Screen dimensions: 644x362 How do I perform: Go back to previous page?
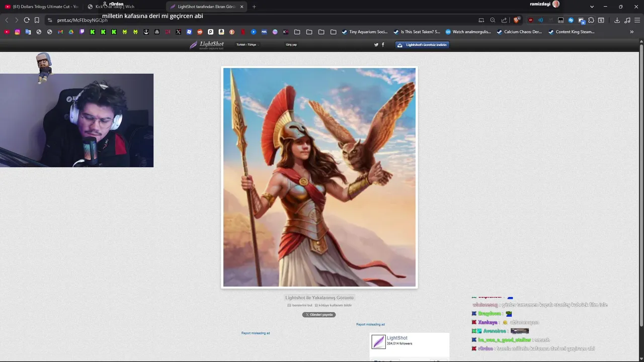click(7, 20)
